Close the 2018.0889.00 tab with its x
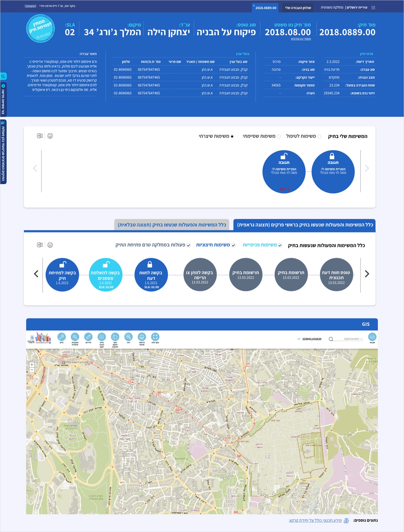Image resolution: width=404 pixels, height=532 pixels. [x=254, y=6]
